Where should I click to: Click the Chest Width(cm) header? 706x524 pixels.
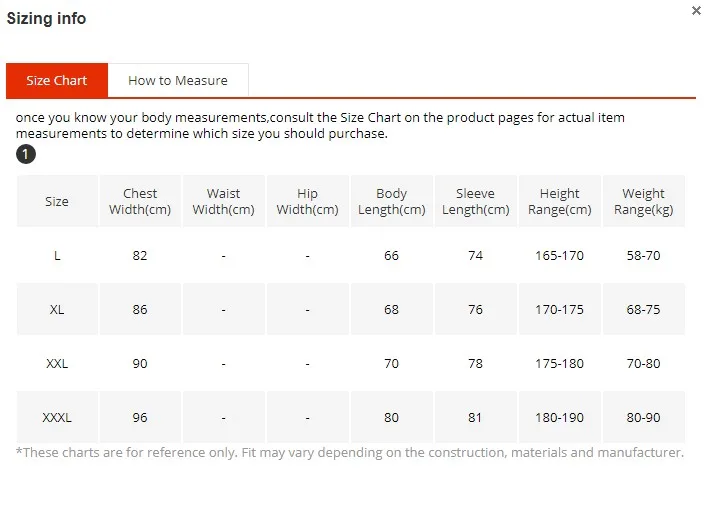pyautogui.click(x=140, y=201)
